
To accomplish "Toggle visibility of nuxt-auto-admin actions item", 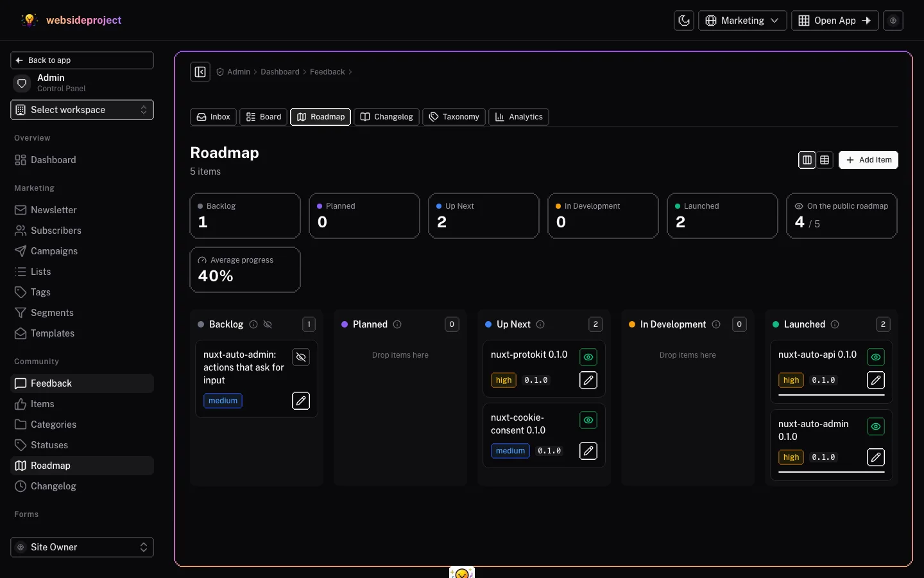I will (301, 357).
